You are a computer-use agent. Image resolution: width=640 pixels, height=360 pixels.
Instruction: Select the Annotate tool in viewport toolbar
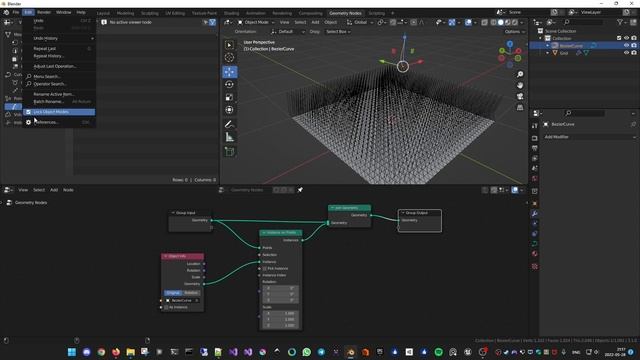pyautogui.click(x=229, y=124)
